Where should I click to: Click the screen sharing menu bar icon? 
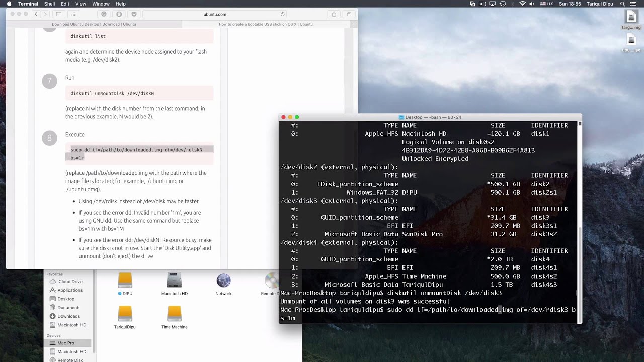tap(472, 4)
